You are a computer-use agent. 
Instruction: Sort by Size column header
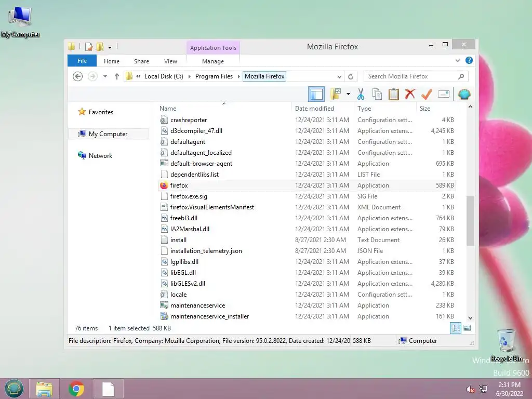pyautogui.click(x=437, y=108)
